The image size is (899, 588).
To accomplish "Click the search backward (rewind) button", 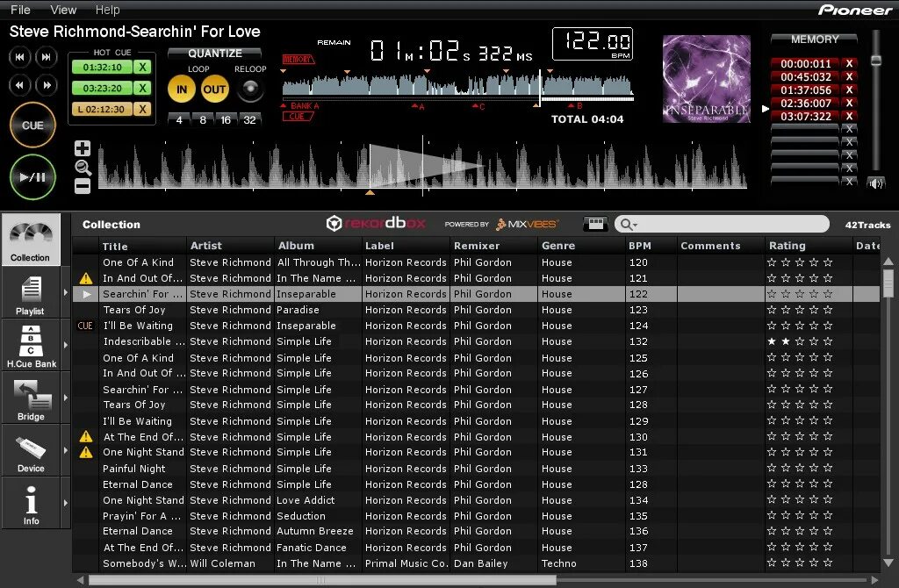I will click(x=19, y=85).
